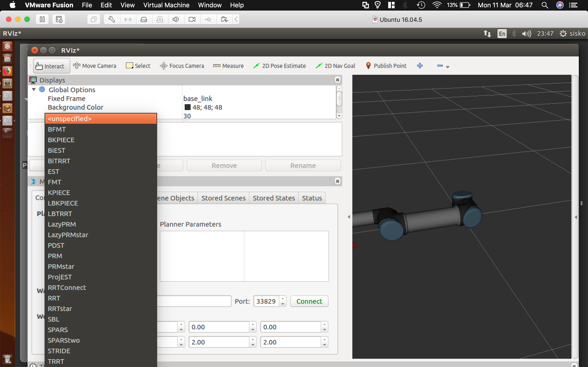Click Connect button to establish connection
Viewport: 588px width, 367px height.
(x=309, y=301)
